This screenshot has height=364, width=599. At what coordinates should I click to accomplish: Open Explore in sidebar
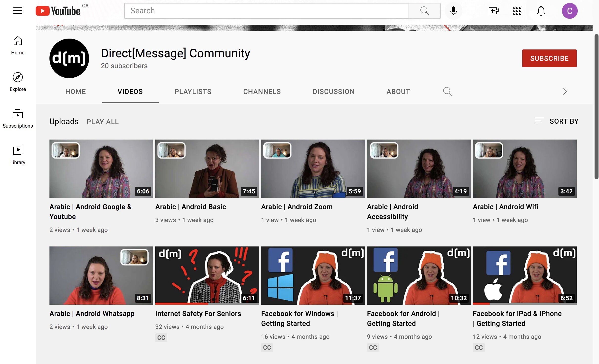coord(18,82)
